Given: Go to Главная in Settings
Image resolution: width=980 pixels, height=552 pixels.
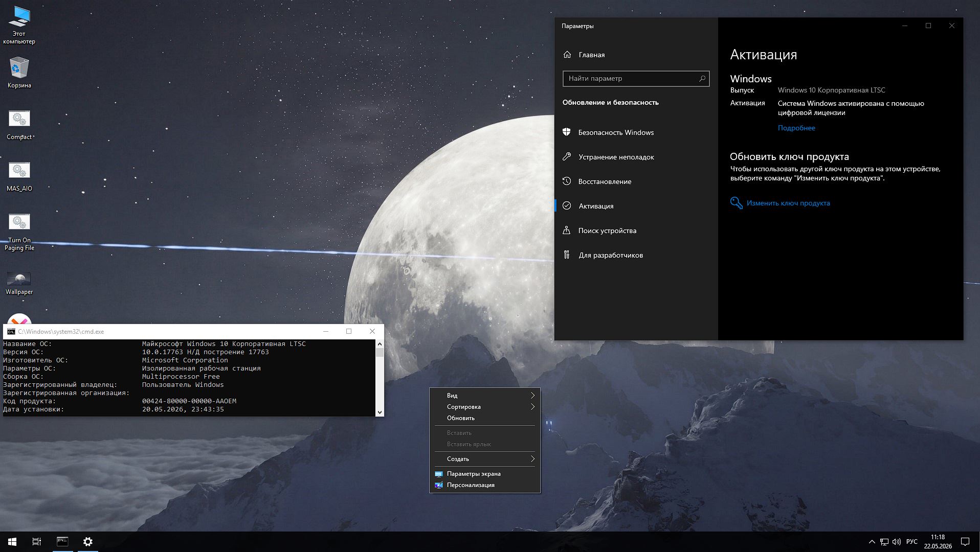Looking at the screenshot, I should click(x=636, y=55).
